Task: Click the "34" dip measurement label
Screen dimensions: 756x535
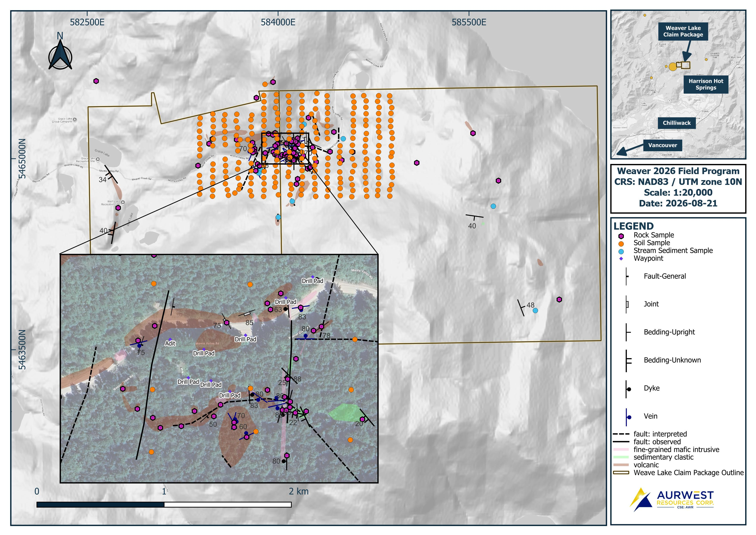Action: click(103, 179)
